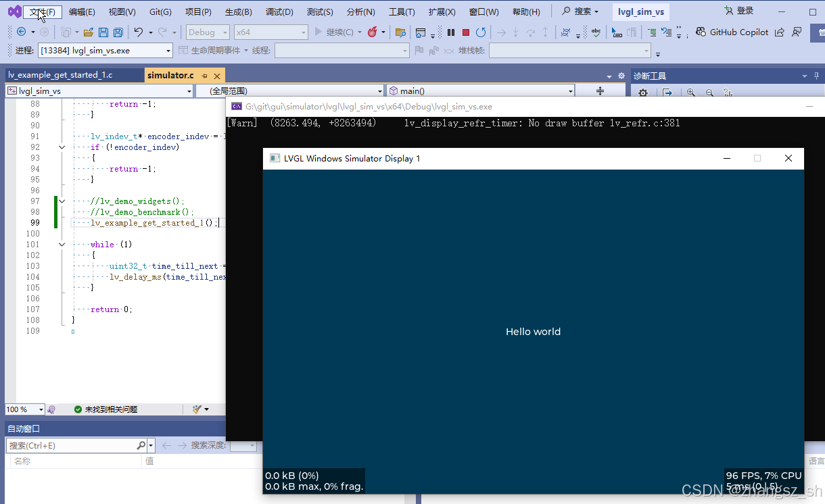Click the find in files folder icon
The height and width of the screenshot is (504, 825).
click(x=400, y=32)
